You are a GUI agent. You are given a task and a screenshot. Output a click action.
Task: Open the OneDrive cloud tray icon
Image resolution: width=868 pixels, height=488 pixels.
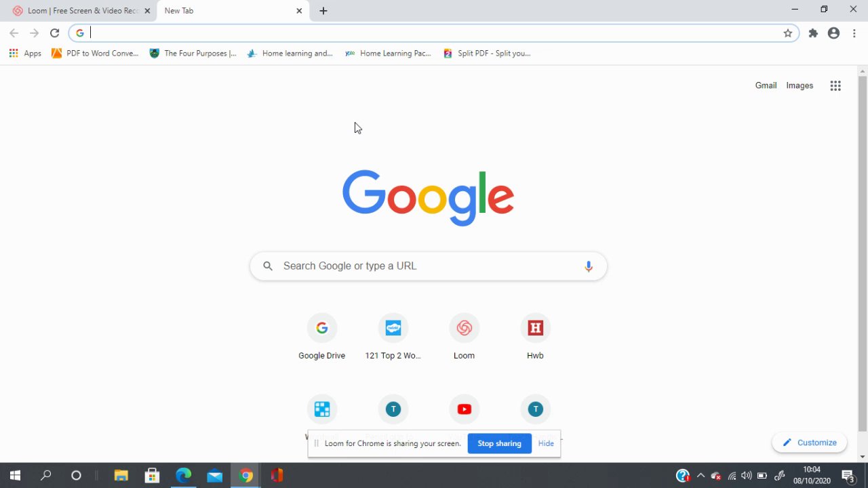coord(716,476)
